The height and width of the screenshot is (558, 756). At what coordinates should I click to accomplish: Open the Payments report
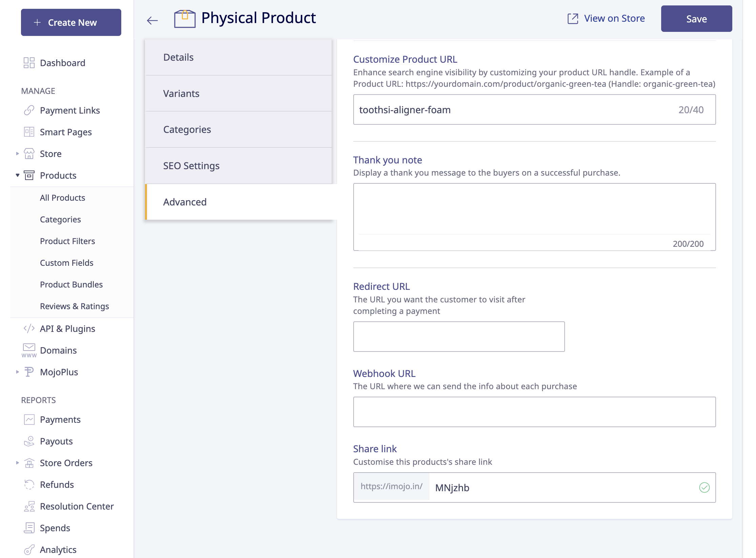coord(60,419)
